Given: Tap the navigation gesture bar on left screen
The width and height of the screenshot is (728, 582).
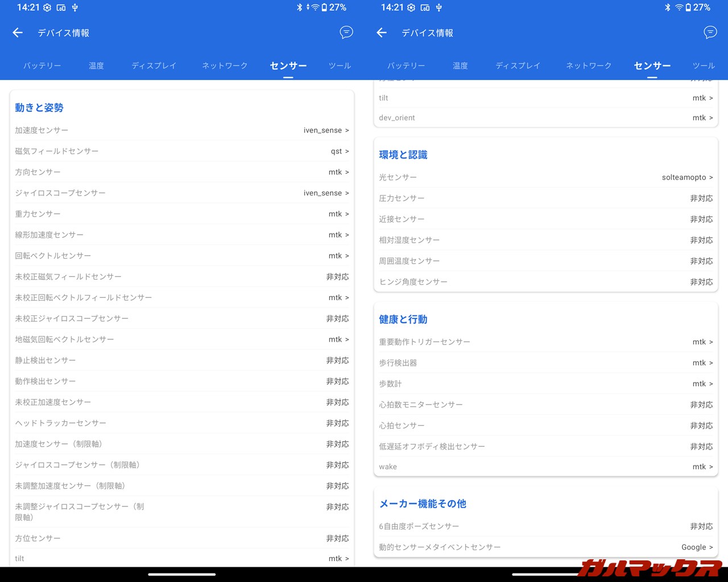Looking at the screenshot, I should [182, 574].
